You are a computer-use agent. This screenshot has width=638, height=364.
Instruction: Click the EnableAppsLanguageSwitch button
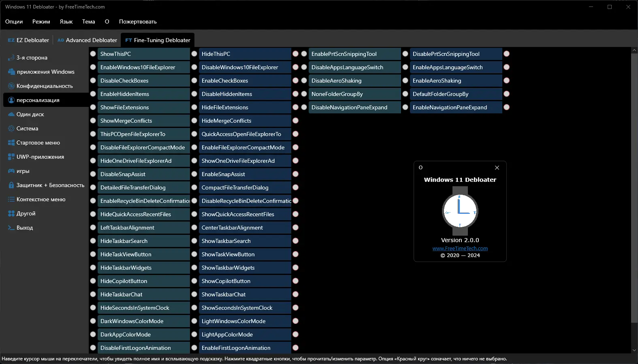[456, 67]
